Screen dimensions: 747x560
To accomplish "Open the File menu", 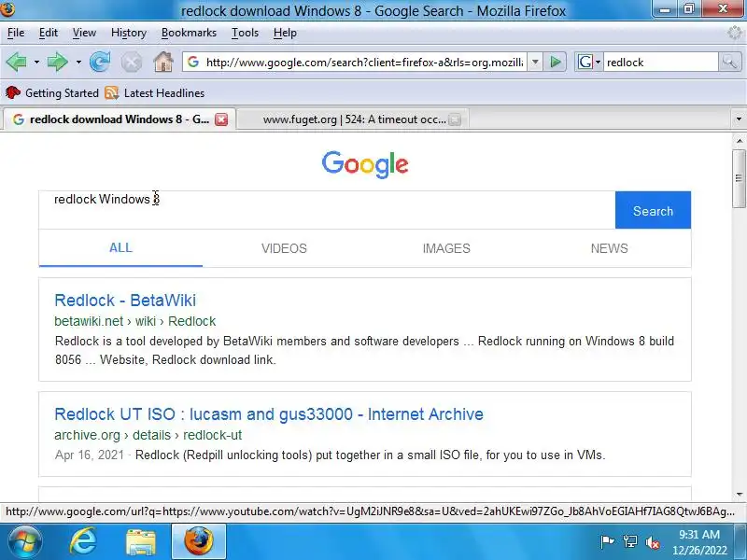I will point(16,33).
